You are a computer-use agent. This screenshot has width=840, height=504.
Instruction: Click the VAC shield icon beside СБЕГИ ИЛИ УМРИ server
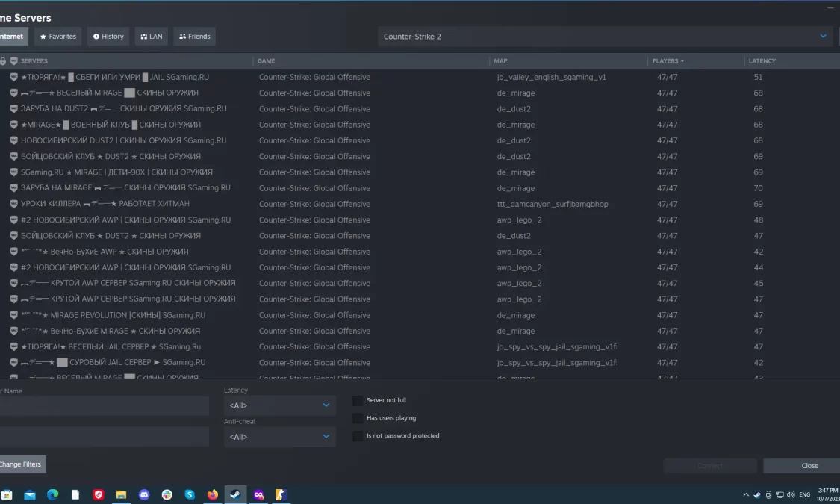[x=14, y=77]
